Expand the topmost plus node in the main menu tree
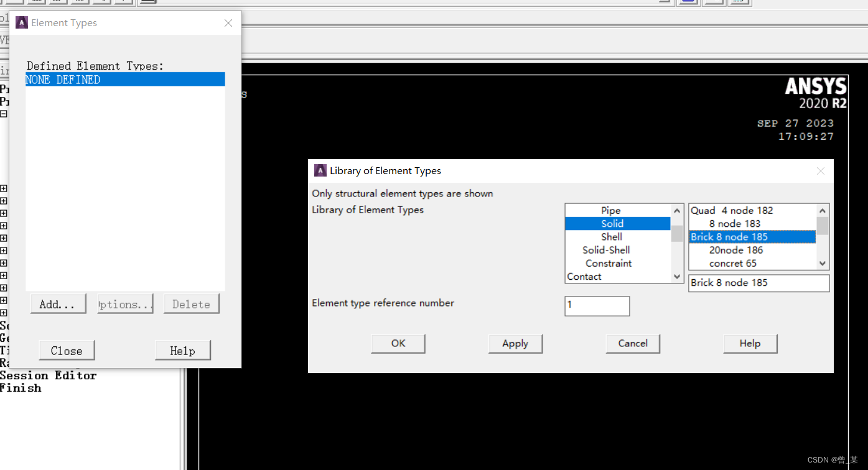The width and height of the screenshot is (868, 470). pos(4,188)
